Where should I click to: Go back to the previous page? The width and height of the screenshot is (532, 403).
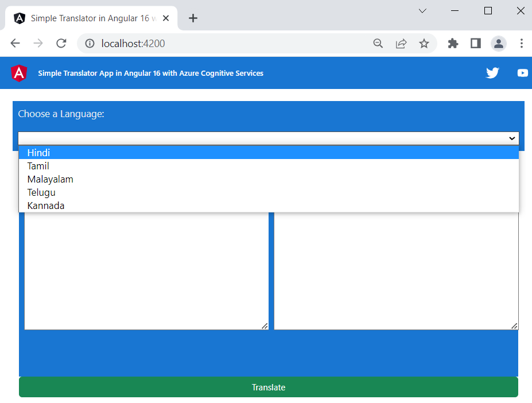tap(15, 43)
